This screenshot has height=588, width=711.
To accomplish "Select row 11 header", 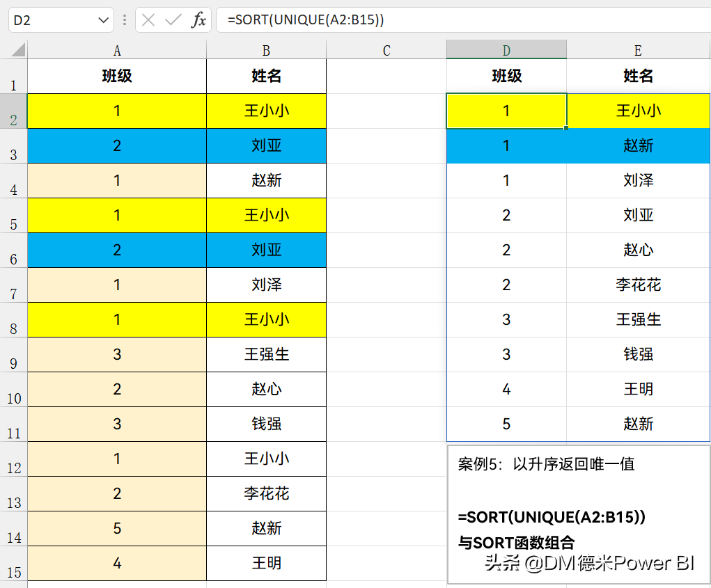I will coord(14,424).
